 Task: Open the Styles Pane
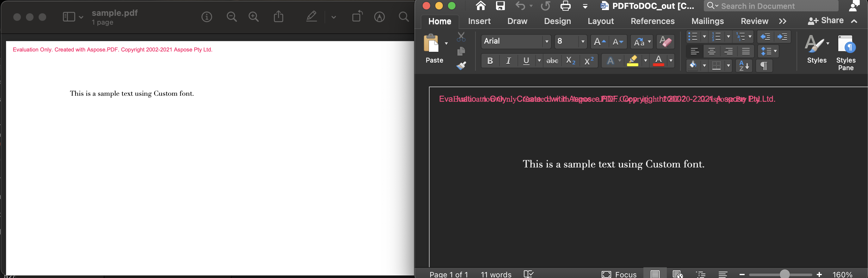point(846,52)
